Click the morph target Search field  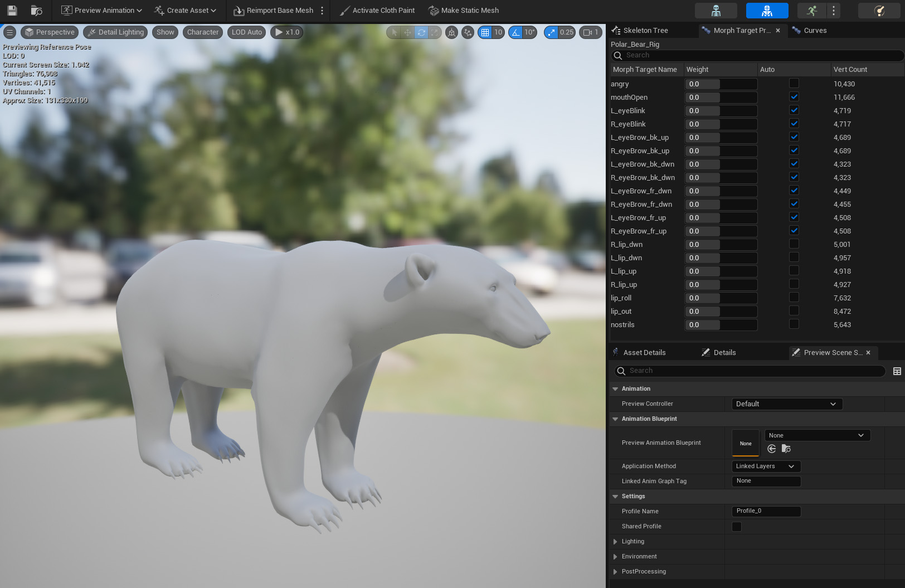tap(757, 56)
